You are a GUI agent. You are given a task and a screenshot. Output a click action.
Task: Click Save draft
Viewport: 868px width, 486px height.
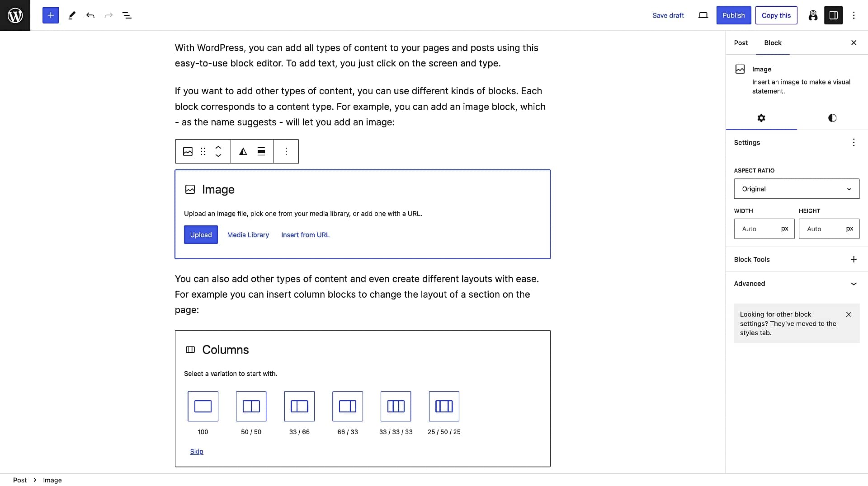point(668,15)
